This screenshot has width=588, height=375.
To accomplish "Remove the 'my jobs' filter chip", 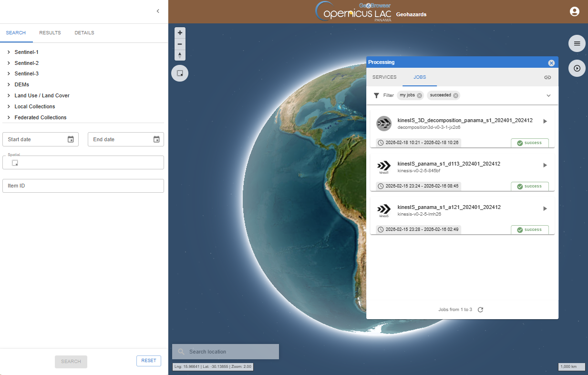I will click(x=420, y=95).
